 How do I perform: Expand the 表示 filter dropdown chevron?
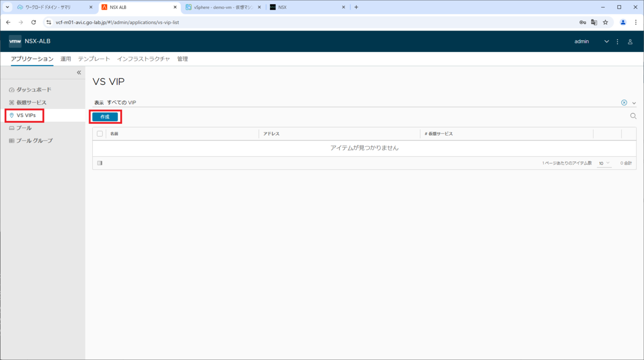coord(634,103)
